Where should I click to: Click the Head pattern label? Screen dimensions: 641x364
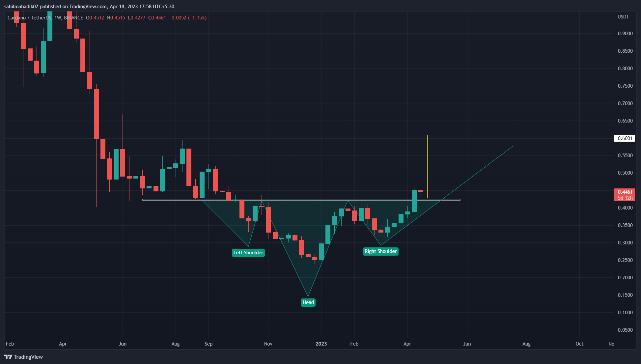coord(308,302)
